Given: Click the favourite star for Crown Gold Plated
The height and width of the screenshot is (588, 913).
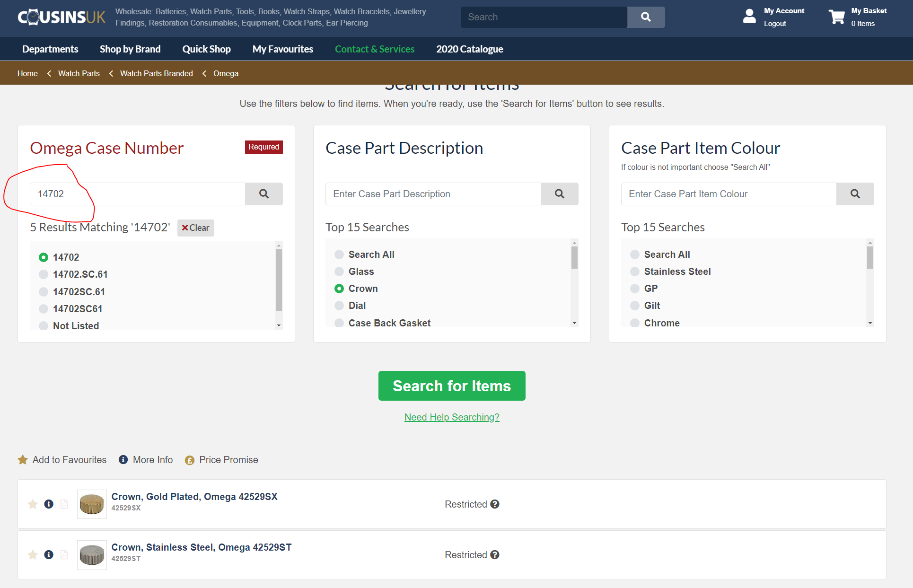Looking at the screenshot, I should point(33,504).
